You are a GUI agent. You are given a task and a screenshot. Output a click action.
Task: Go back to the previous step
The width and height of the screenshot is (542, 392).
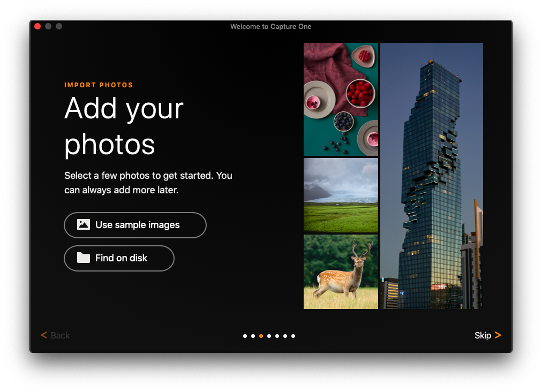coord(55,335)
